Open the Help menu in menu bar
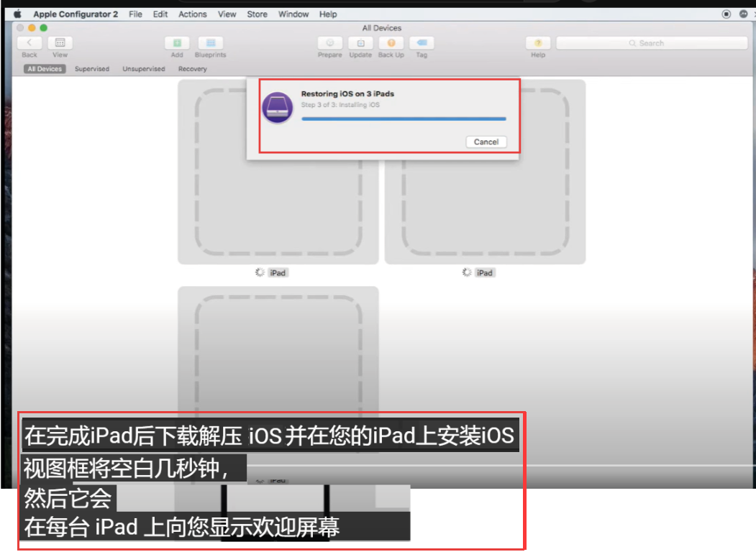 coord(328,14)
